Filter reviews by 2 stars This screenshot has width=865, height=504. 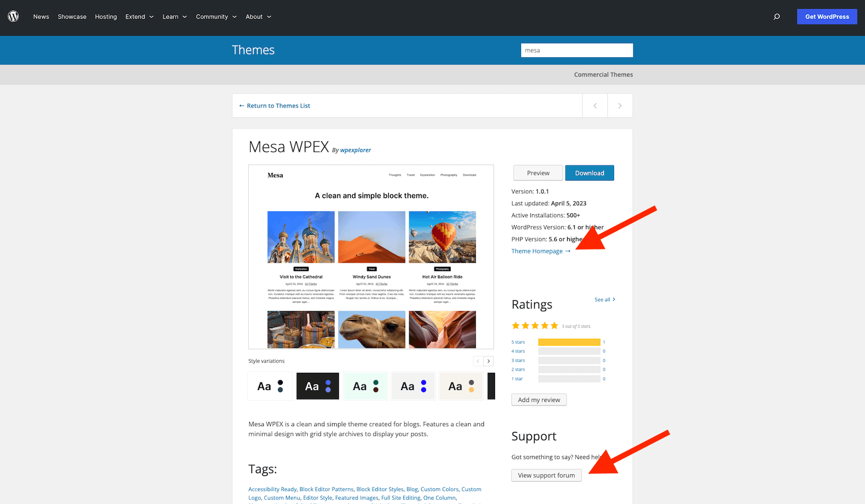tap(518, 369)
